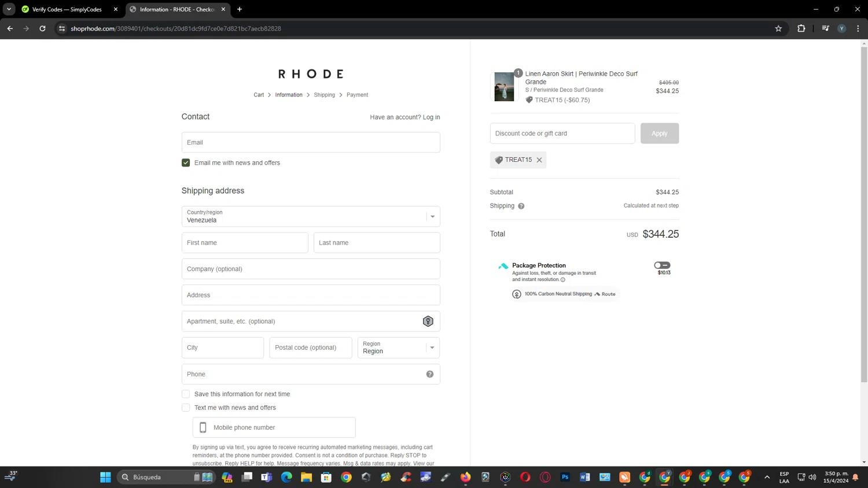Remove the TREAT15 discount code
The height and width of the screenshot is (488, 868).
[539, 160]
